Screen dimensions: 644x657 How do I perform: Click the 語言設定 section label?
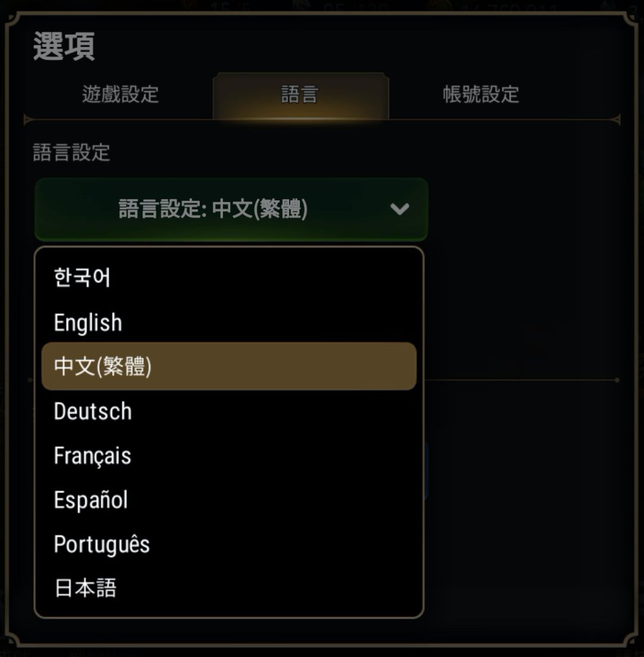tap(72, 152)
